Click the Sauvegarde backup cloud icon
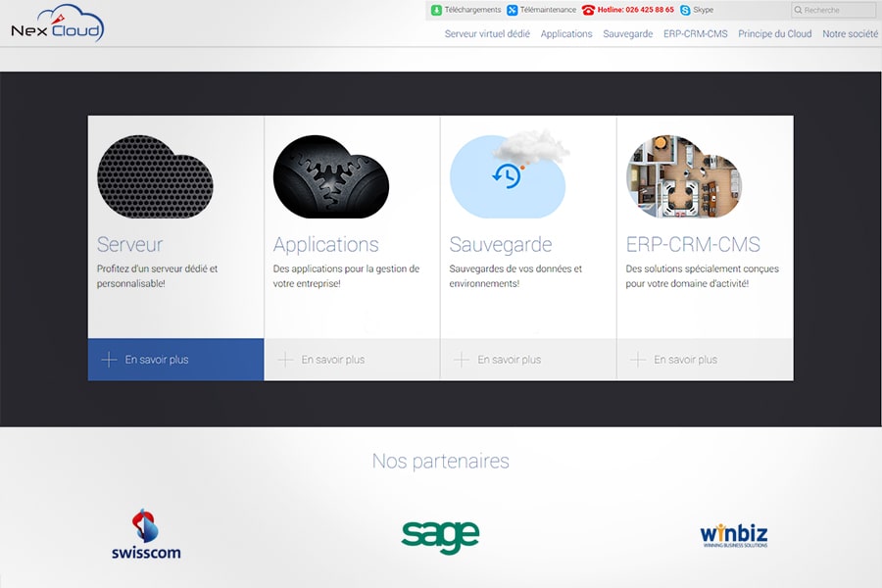 coord(508,176)
